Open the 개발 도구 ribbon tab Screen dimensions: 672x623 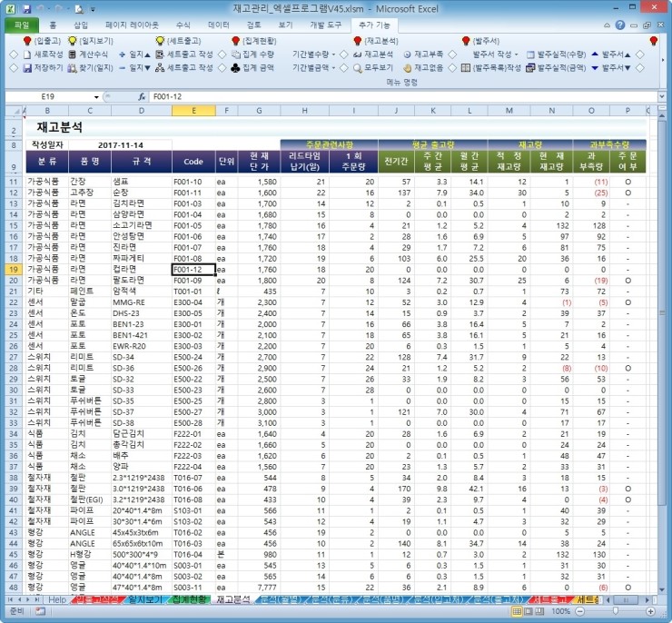326,25
